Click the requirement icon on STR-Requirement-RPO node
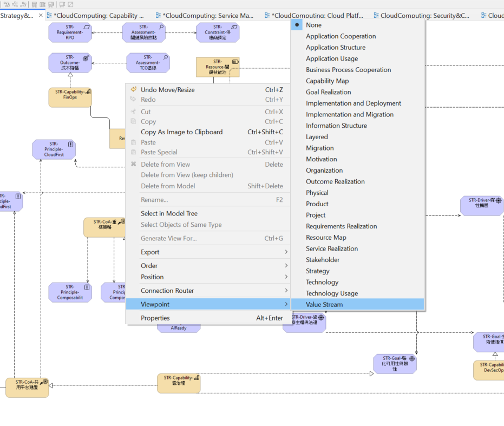Screen dimensions: 504x426 coord(87,27)
